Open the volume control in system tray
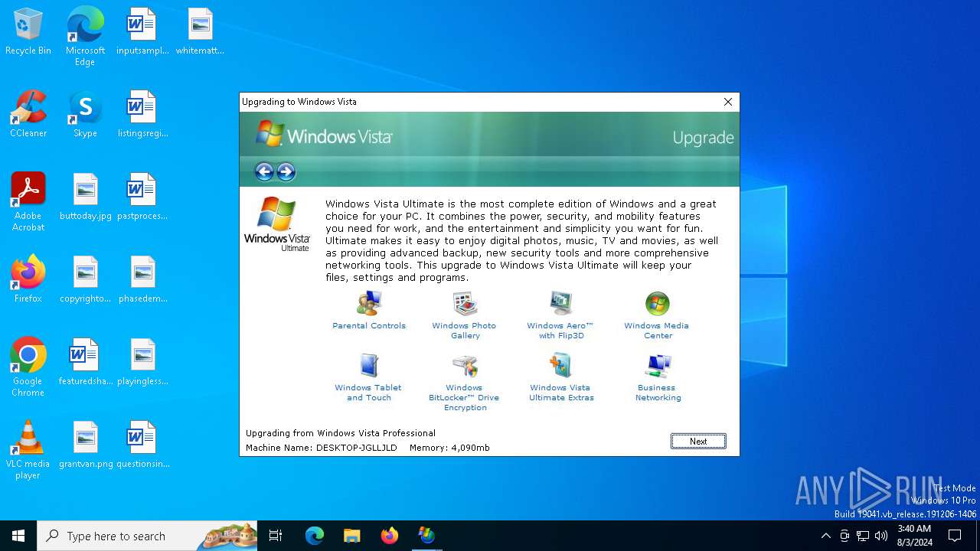This screenshot has width=980, height=551. (x=881, y=536)
